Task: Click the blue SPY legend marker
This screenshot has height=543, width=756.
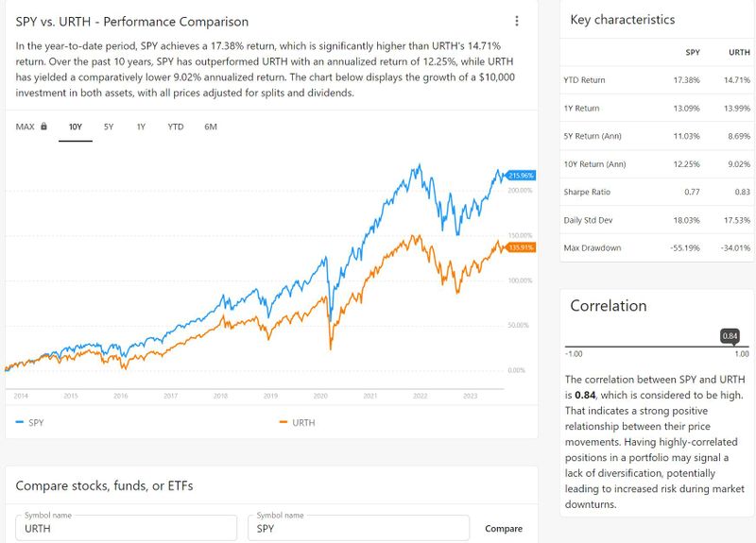Action: [20, 422]
